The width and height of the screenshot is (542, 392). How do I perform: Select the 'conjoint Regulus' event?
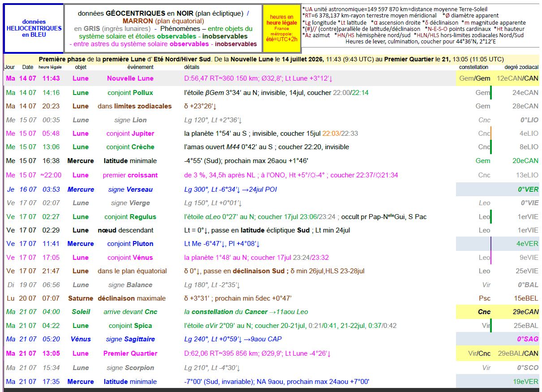[130, 217]
